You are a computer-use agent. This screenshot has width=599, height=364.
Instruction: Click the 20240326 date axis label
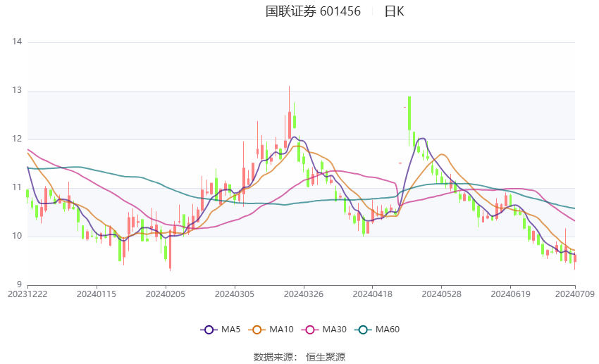pyautogui.click(x=304, y=294)
